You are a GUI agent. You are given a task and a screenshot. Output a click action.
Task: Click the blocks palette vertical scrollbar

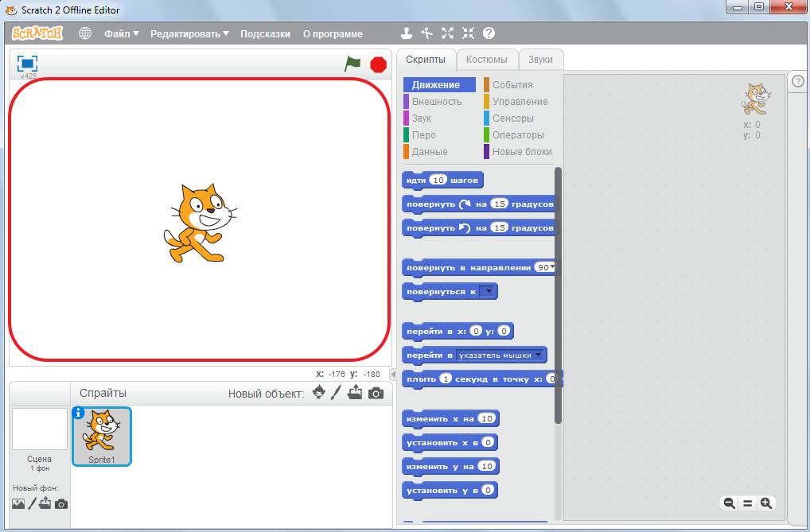pyautogui.click(x=558, y=296)
